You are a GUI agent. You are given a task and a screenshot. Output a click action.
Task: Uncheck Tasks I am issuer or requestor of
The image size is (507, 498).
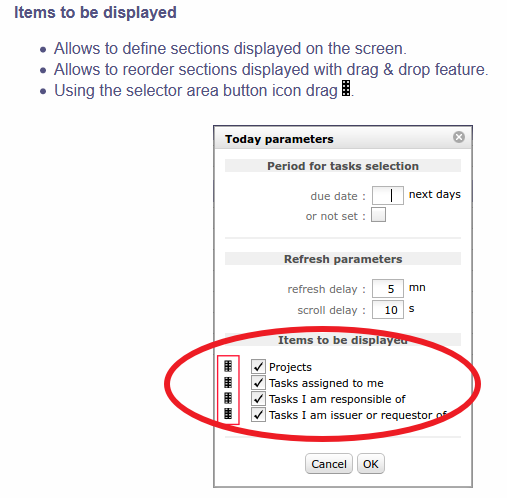258,414
